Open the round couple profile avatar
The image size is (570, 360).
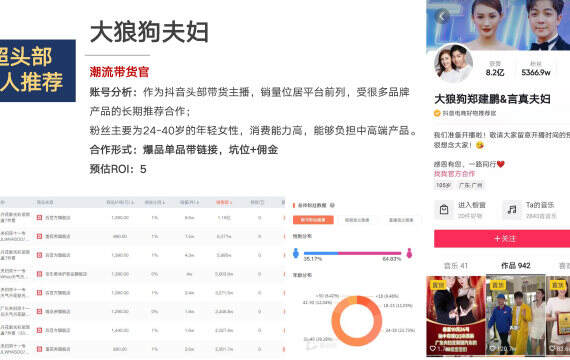pyautogui.click(x=453, y=64)
